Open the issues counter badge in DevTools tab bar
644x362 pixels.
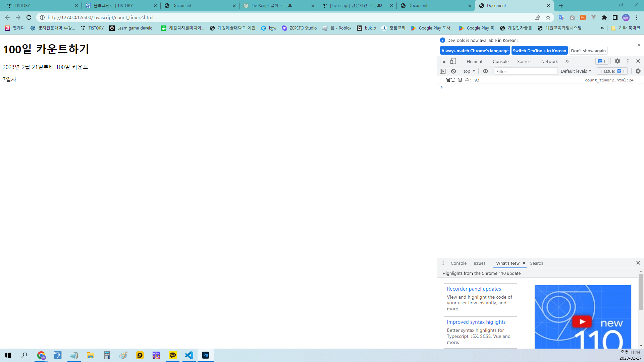(602, 61)
